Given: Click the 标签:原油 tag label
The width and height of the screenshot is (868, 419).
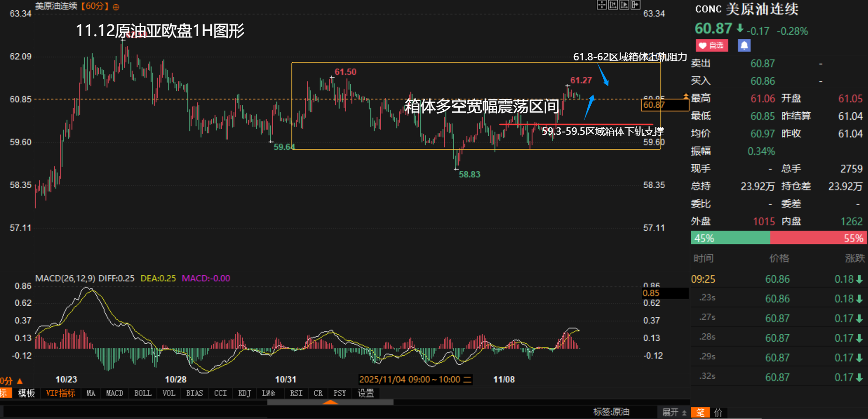Looking at the screenshot, I should (x=611, y=412).
